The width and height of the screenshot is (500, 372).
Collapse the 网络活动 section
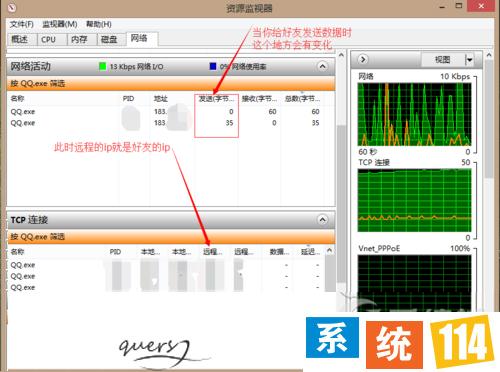322,66
